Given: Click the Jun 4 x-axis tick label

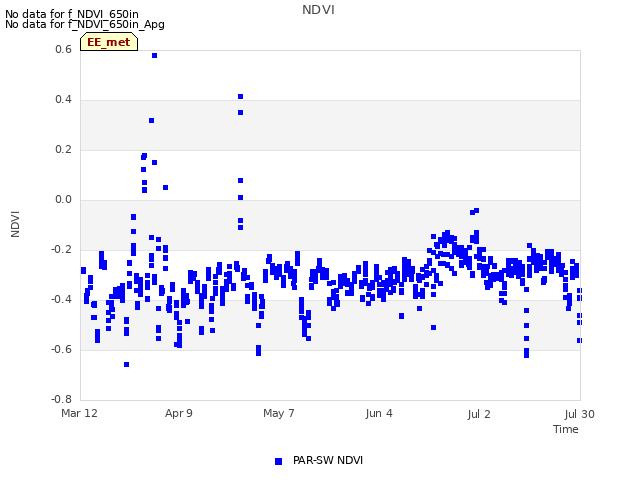Looking at the screenshot, I should [379, 413].
